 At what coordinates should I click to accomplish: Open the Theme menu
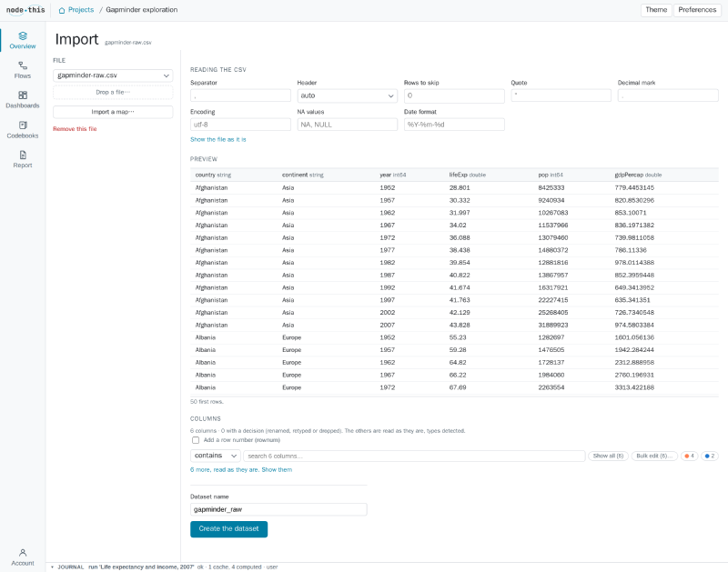[656, 10]
